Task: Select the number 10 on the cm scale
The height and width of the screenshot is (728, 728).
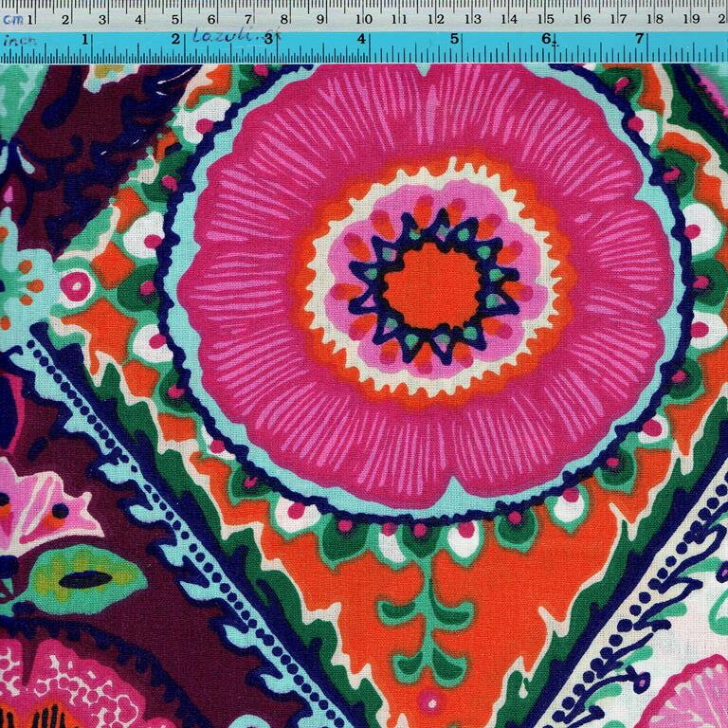Action: coord(364,20)
